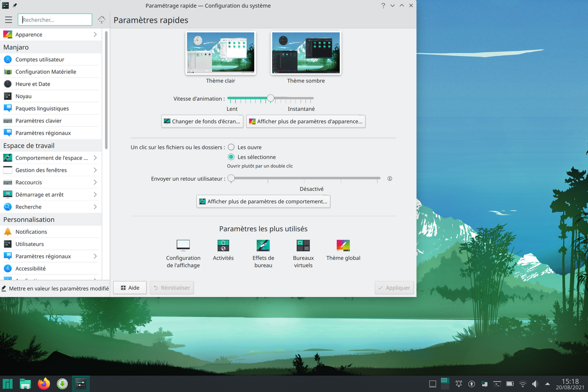Click the Réinitialiser button
Screen dimensions: 588x392
point(171,288)
